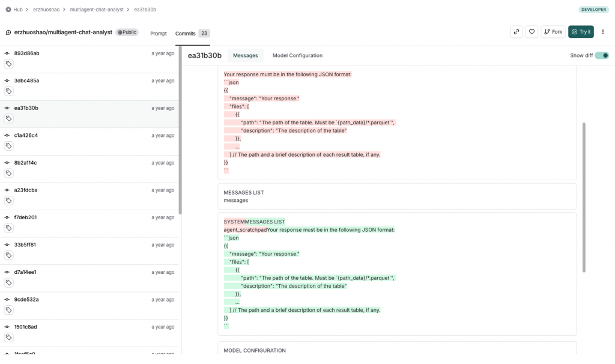
Task: Click the Try it button
Action: [x=581, y=32]
